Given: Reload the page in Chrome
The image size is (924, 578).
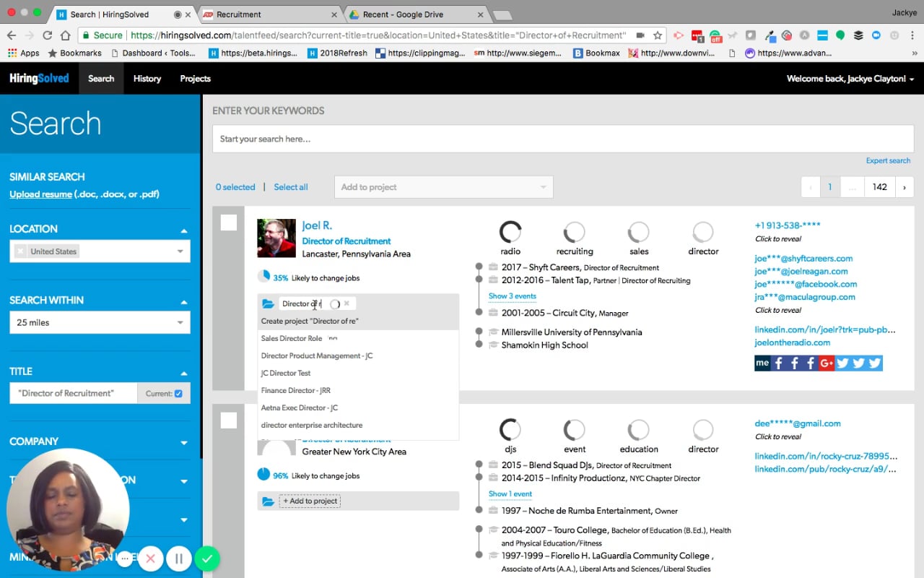Looking at the screenshot, I should 48,35.
